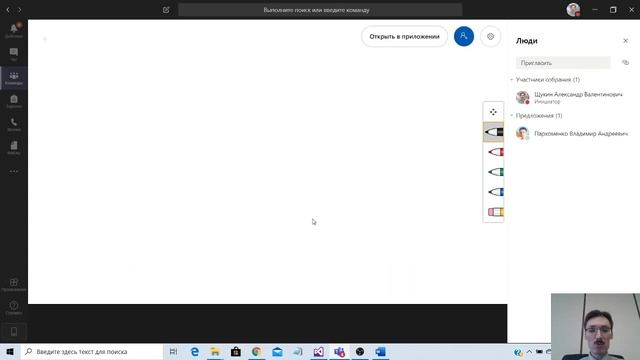Select the red pen tool
This screenshot has height=360, width=640.
495,152
